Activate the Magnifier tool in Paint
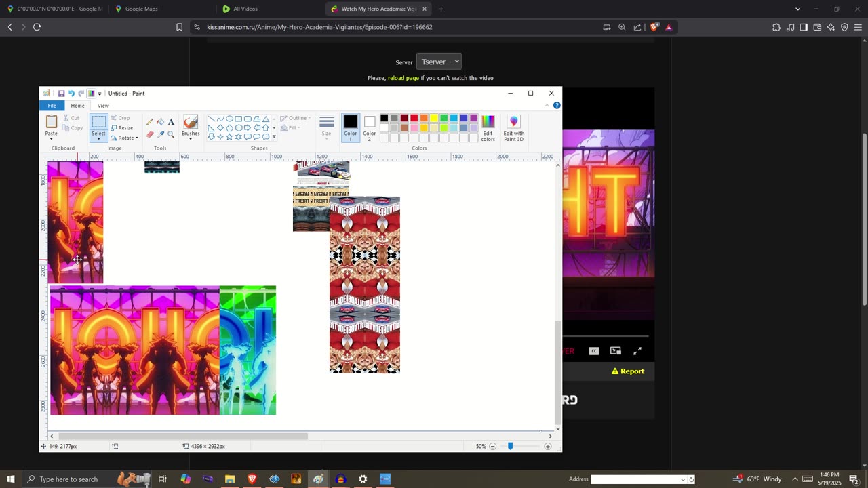868x488 pixels. tap(171, 134)
